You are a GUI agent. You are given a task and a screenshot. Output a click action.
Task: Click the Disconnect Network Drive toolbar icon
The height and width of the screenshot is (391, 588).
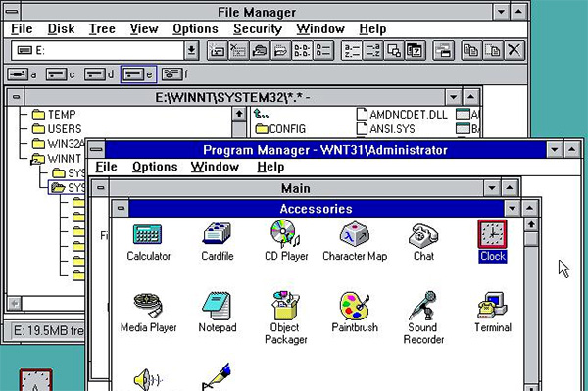click(x=238, y=50)
